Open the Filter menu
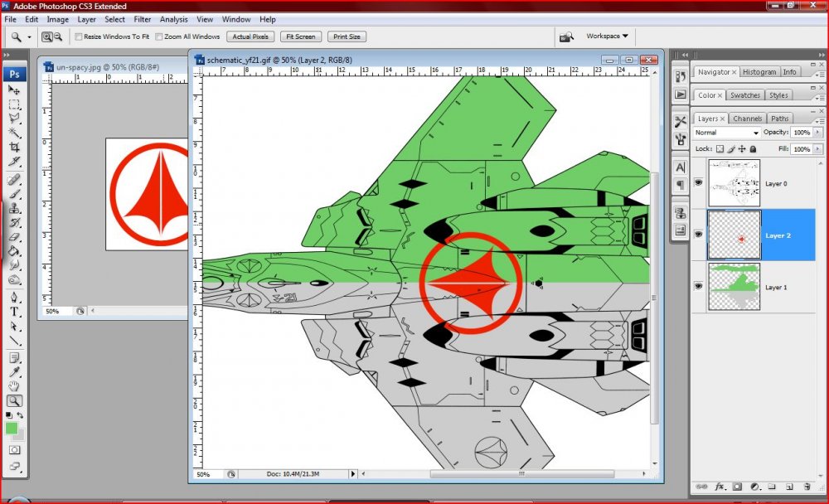This screenshot has height=504, width=829. point(143,19)
